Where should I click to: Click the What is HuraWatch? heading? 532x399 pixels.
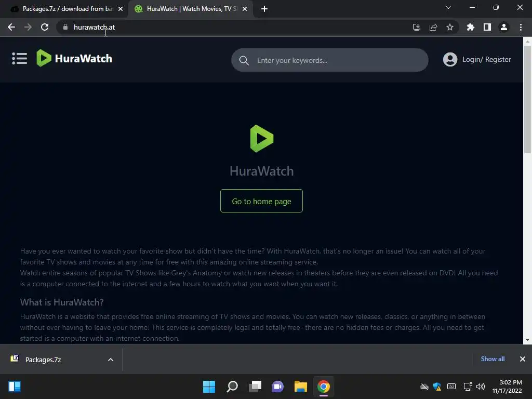pyautogui.click(x=62, y=302)
